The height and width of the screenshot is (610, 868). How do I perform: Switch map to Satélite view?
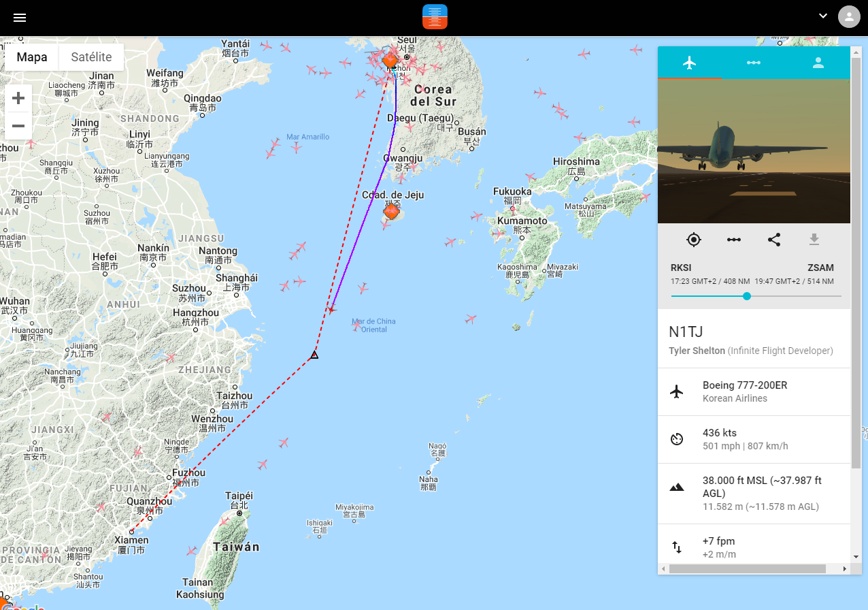[x=91, y=57]
